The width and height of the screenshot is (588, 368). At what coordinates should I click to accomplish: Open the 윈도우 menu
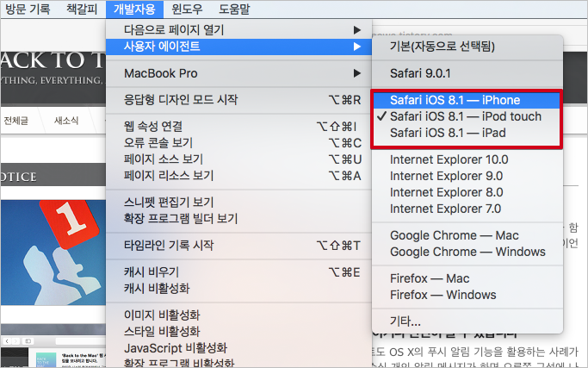tap(187, 9)
